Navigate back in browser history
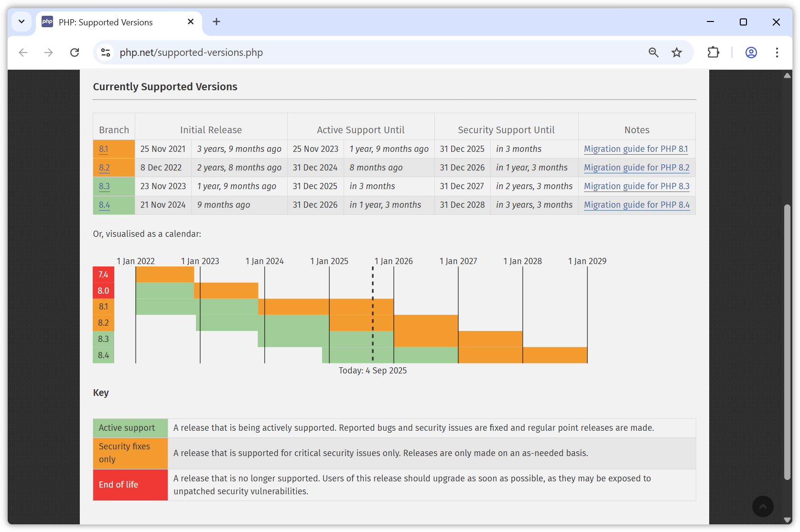The image size is (800, 532). [x=23, y=53]
